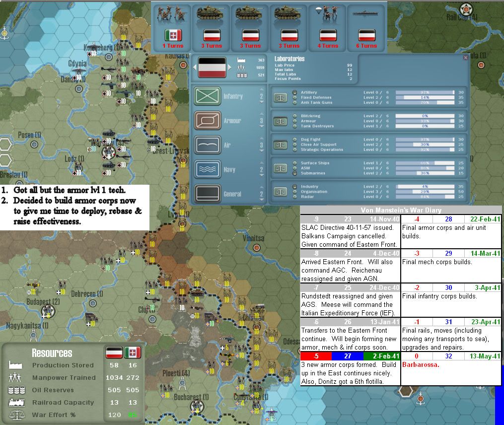Click the Infantry category label
This screenshot has width=504, height=425.
233,96
